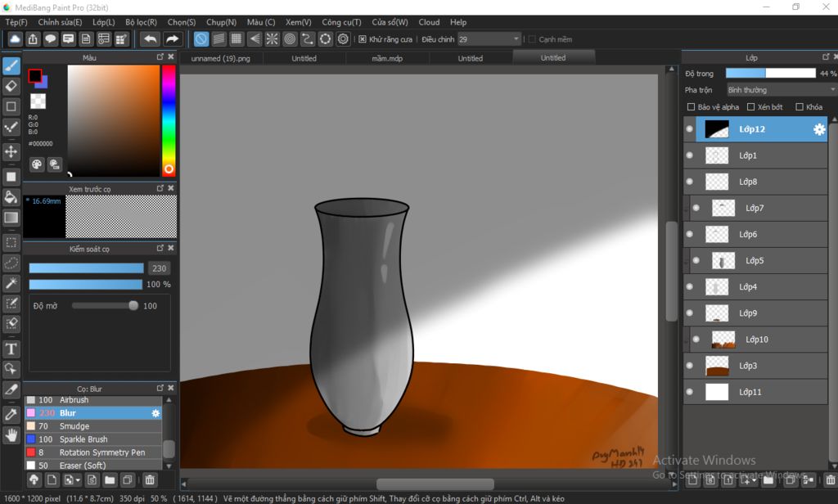Open the Pha trộn blend mode dropdown

780,90
